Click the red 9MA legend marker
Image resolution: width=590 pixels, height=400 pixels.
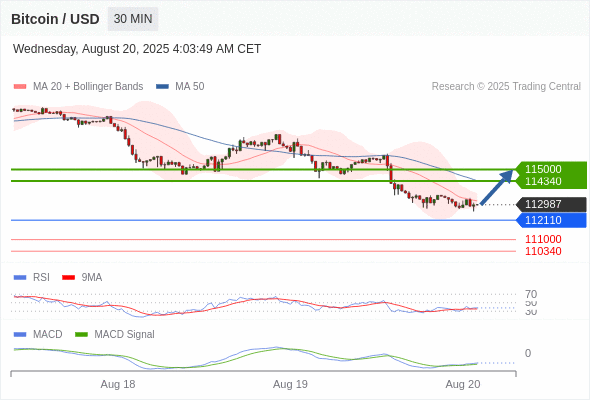[68, 278]
